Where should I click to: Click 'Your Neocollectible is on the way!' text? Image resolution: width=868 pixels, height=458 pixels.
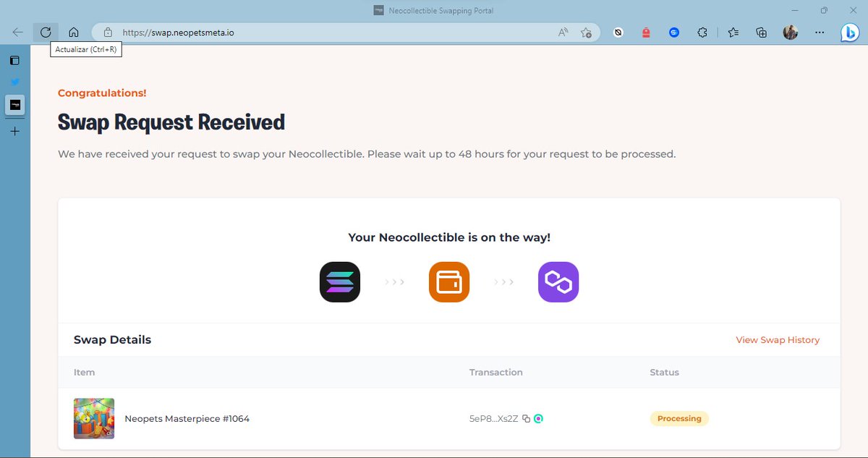[x=449, y=237]
